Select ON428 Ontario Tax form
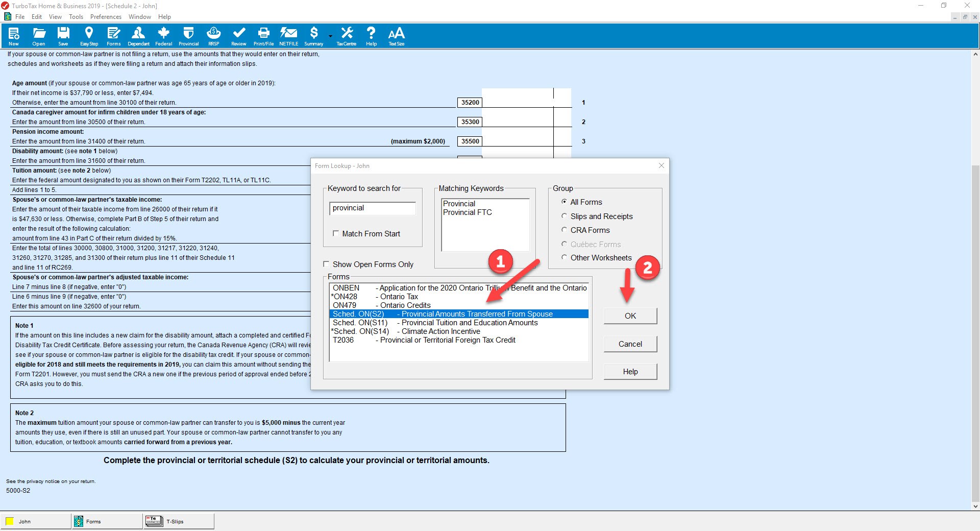This screenshot has width=980, height=531. (x=459, y=297)
